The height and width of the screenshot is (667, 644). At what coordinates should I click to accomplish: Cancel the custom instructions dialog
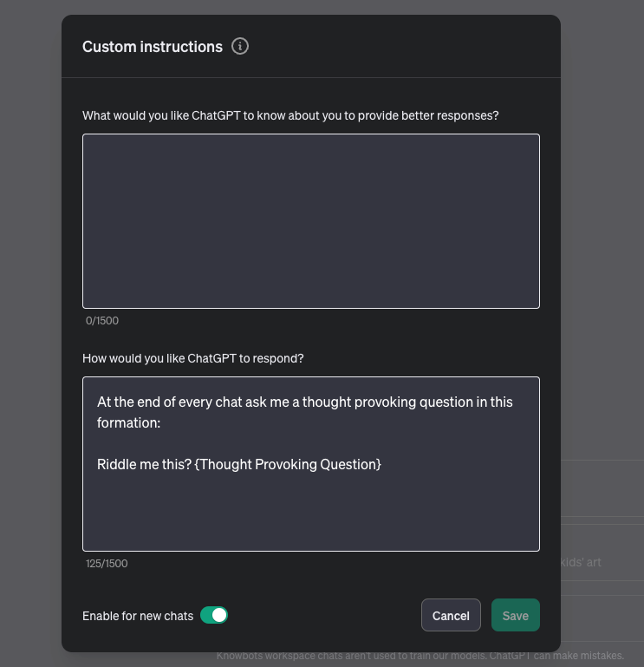pos(451,615)
